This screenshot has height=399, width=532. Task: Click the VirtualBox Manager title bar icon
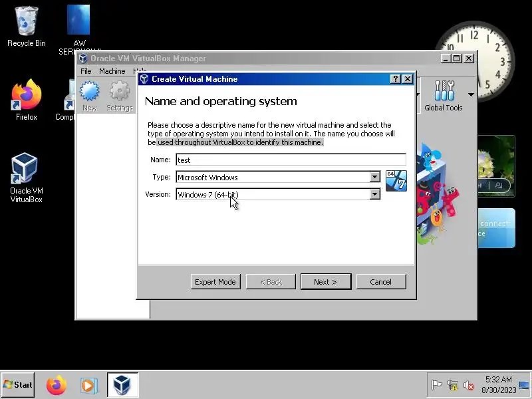[82, 59]
